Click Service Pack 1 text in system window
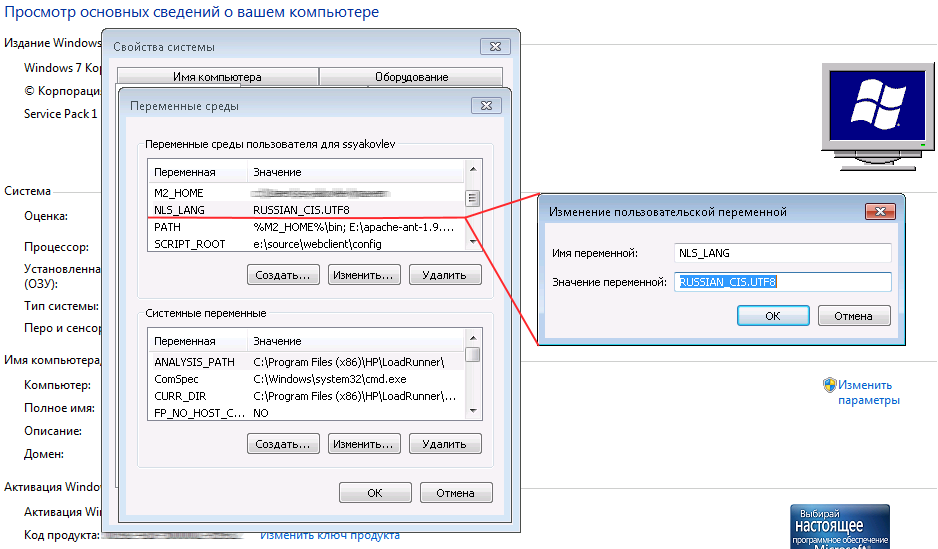938x549 pixels. point(60,114)
